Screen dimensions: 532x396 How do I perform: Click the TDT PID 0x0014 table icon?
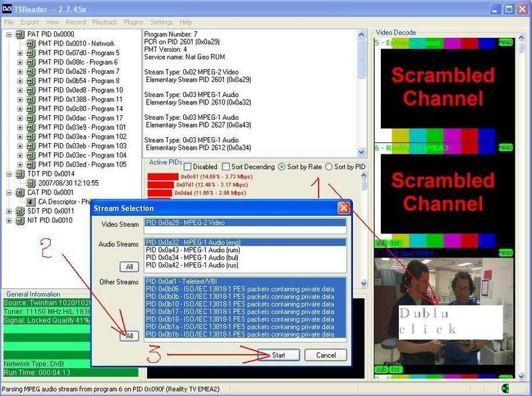(19, 174)
